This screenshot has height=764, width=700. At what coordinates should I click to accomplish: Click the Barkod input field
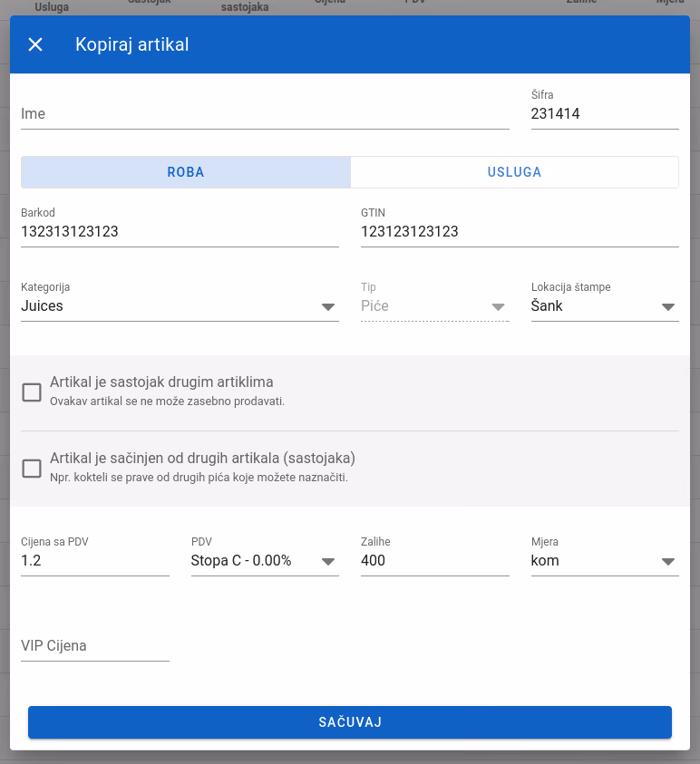180,231
